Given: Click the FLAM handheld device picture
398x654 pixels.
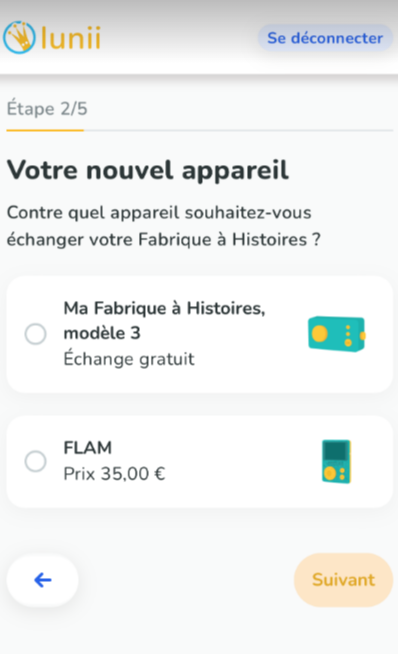Looking at the screenshot, I should point(336,461).
